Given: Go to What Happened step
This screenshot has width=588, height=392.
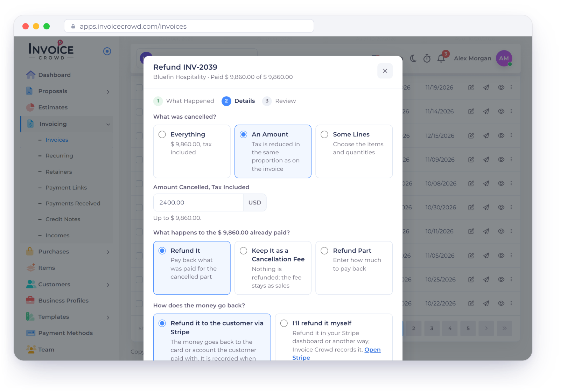Looking at the screenshot, I should coord(184,101).
